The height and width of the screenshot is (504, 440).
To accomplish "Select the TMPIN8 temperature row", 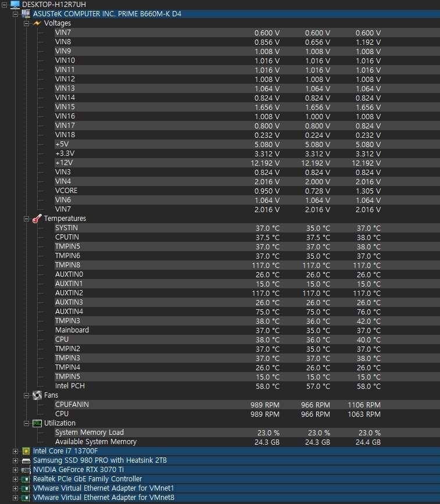I will pos(247,266).
